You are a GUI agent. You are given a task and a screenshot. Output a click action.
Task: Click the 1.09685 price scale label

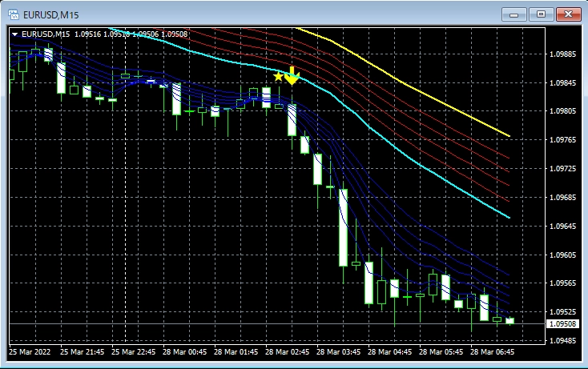tap(565, 198)
